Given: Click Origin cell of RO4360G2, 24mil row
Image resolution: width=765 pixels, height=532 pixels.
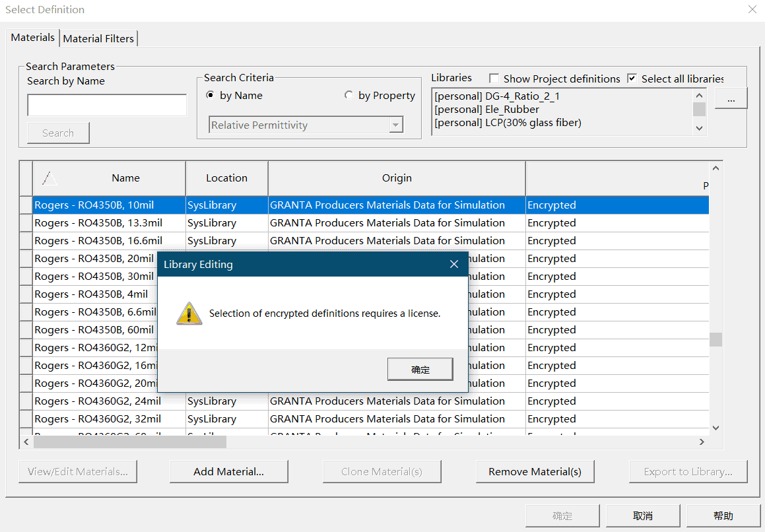Looking at the screenshot, I should click(397, 401).
